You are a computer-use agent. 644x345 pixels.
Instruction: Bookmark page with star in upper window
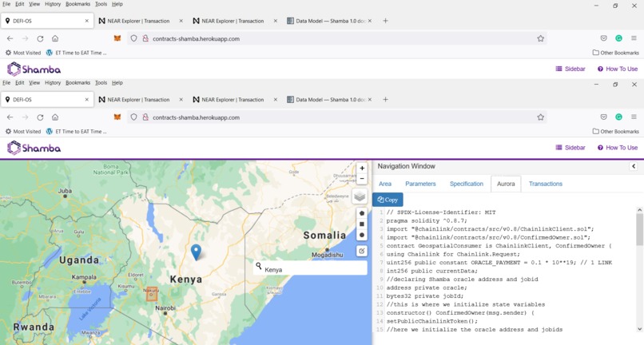tap(540, 38)
